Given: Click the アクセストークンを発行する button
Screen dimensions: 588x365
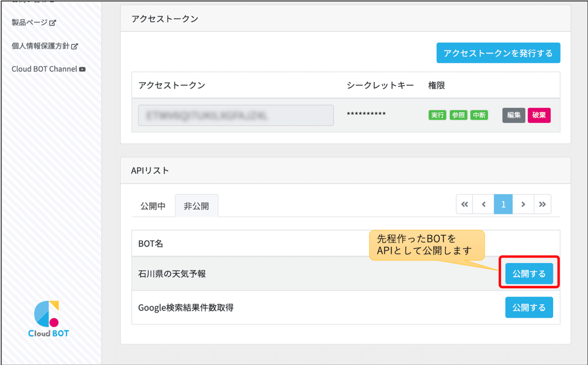Looking at the screenshot, I should [498, 53].
